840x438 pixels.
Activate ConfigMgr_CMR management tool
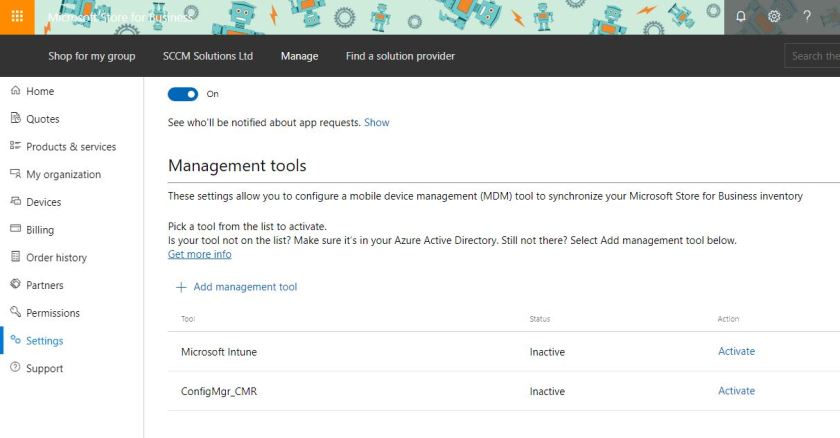tap(736, 391)
